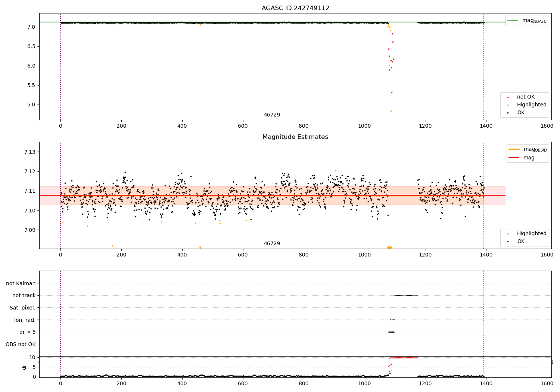Click the 'dr > 5' flagged data segment
560x392 pixels.
391,332
